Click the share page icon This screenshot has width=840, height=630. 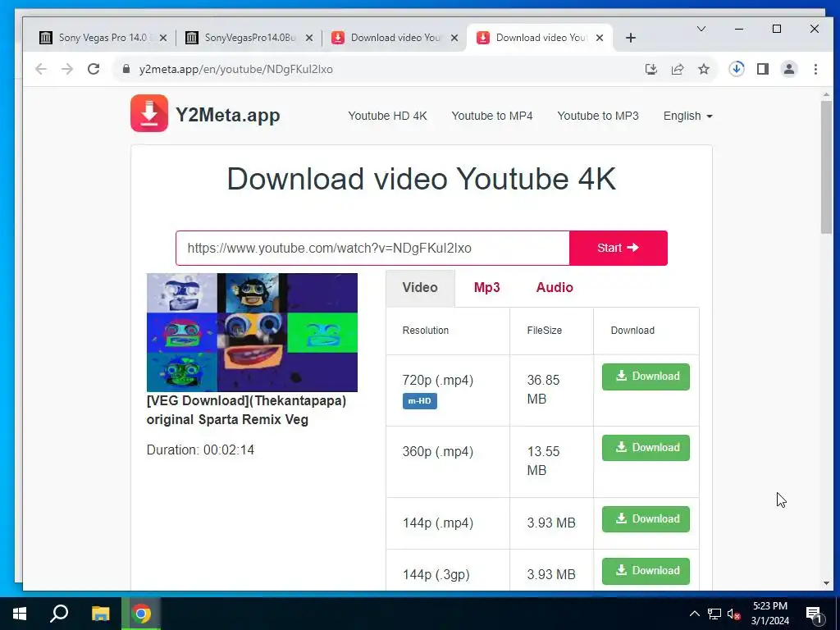click(678, 69)
